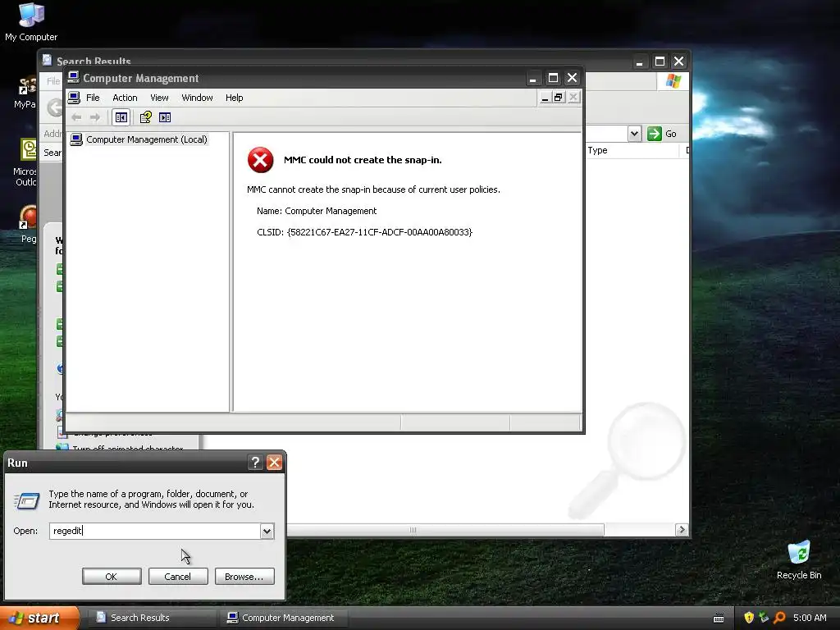Click 'Name: Computer Management' text

317,211
